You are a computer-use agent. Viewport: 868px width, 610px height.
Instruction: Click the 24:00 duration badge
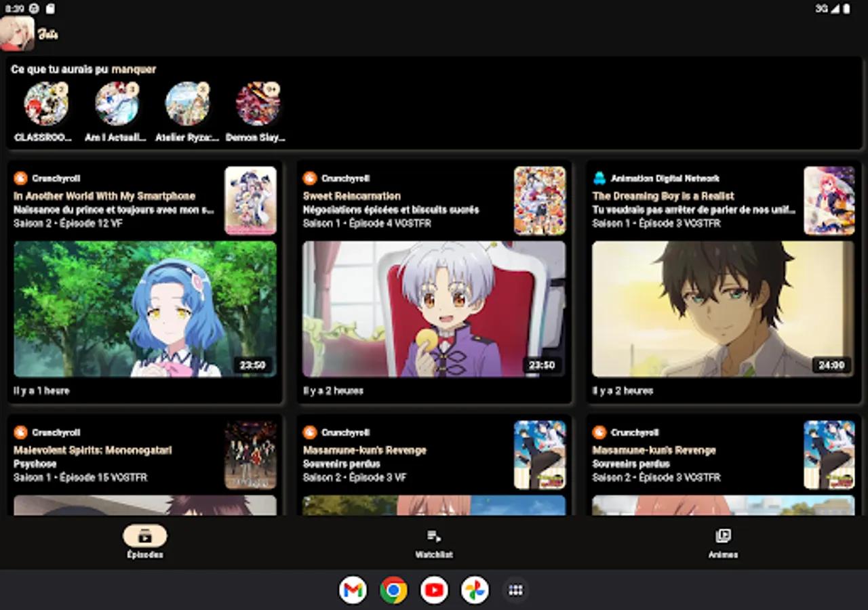point(831,365)
